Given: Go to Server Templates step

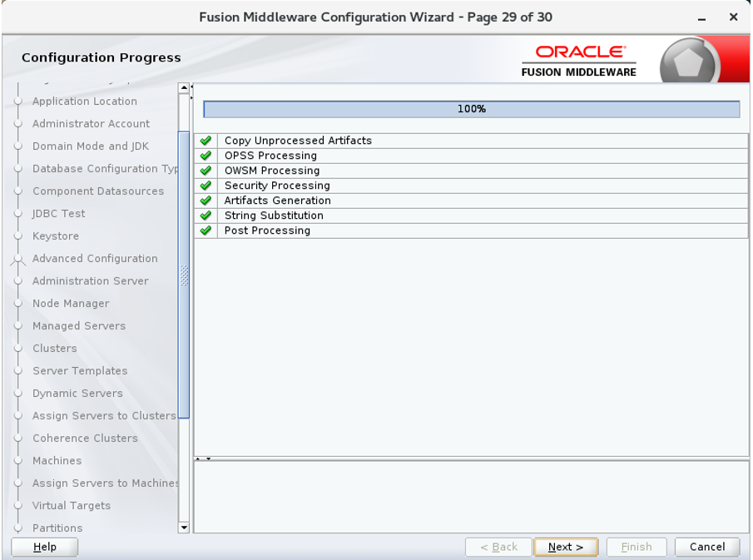Looking at the screenshot, I should (x=80, y=371).
